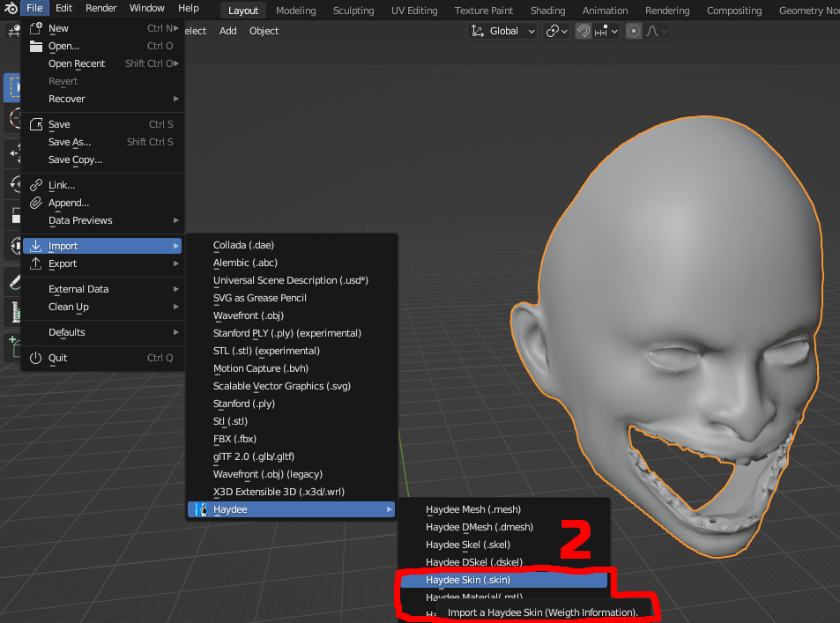Image resolution: width=840 pixels, height=623 pixels.
Task: Click the Quit power icon
Action: (x=36, y=358)
